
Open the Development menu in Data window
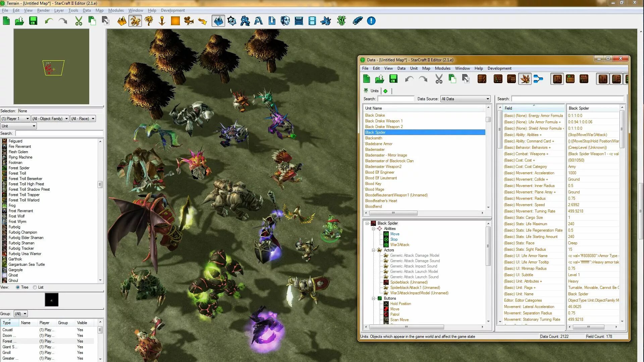point(499,68)
